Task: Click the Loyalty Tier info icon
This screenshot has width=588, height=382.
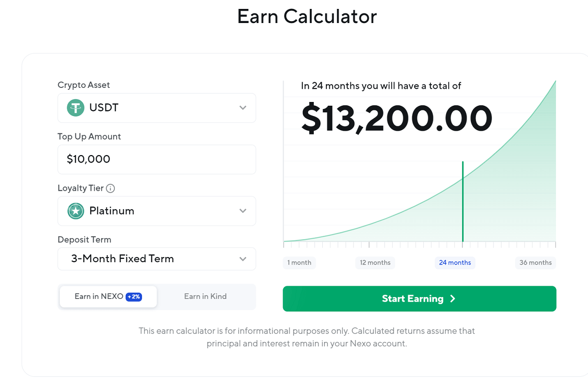Action: tap(111, 188)
